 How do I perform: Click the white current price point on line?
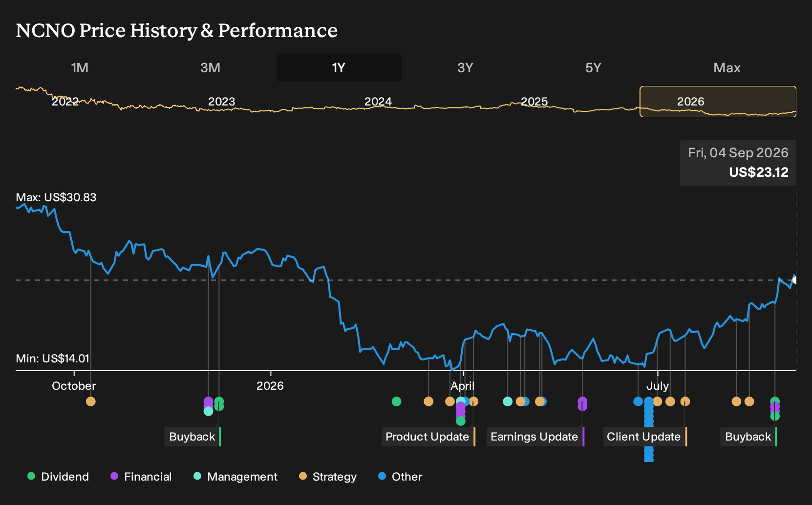[795, 280]
